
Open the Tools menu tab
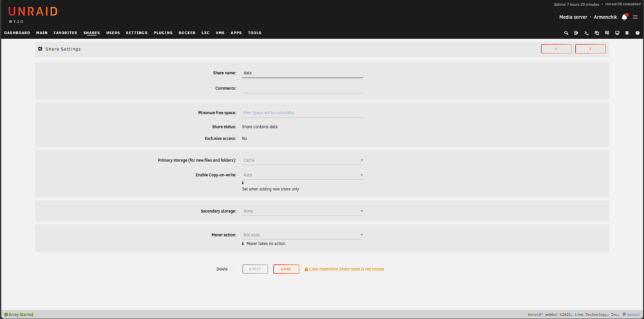coord(254,33)
